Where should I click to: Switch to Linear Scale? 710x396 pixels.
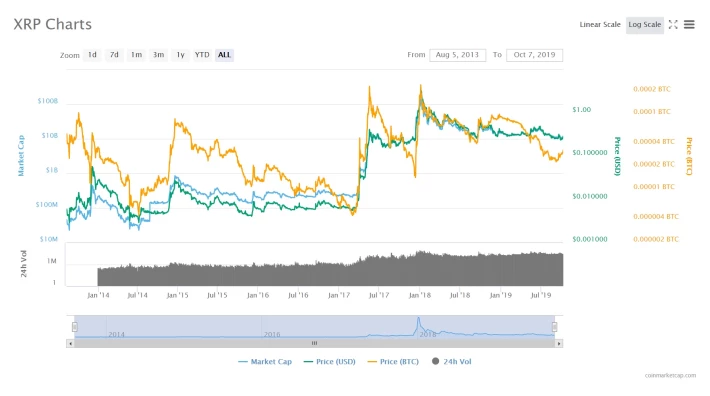click(x=600, y=24)
